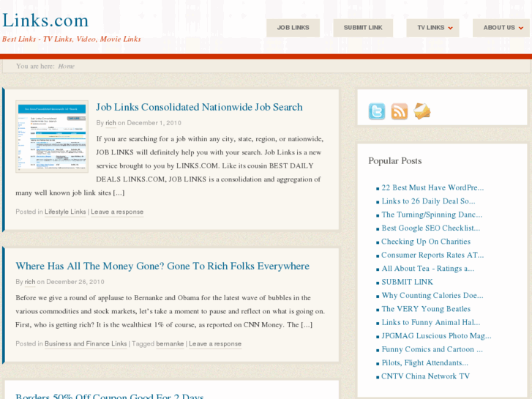Click the Popular Posts widget heading
532x399 pixels.
(x=395, y=161)
